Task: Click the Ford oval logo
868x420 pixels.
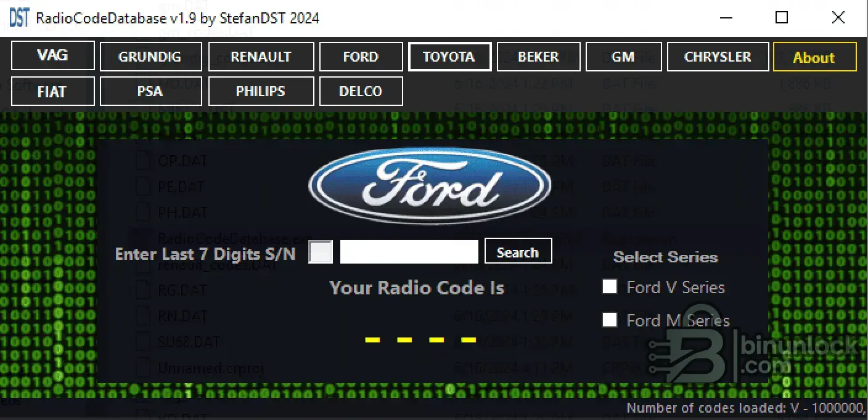Action: pos(430,185)
